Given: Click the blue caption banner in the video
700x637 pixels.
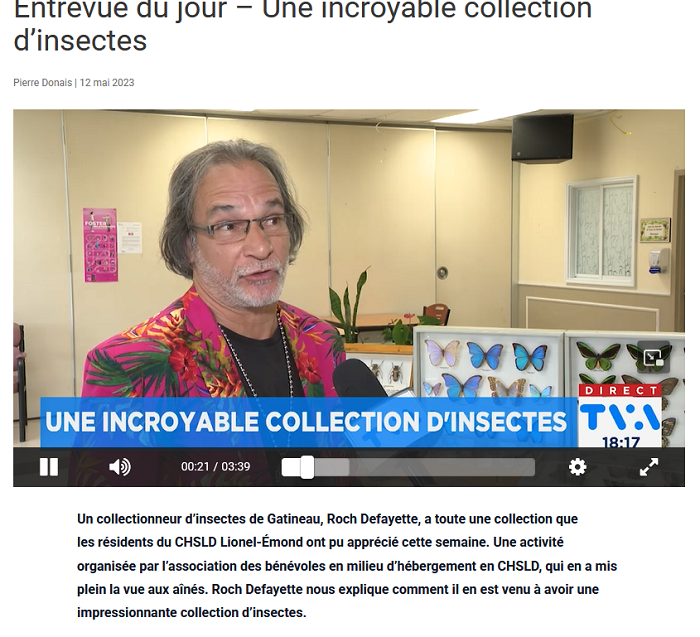Looking at the screenshot, I should click(x=309, y=422).
